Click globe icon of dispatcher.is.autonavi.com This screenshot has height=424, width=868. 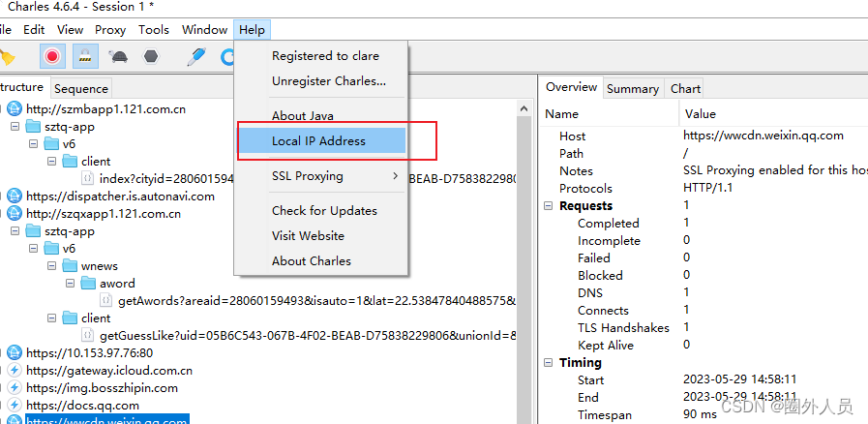[x=15, y=196]
